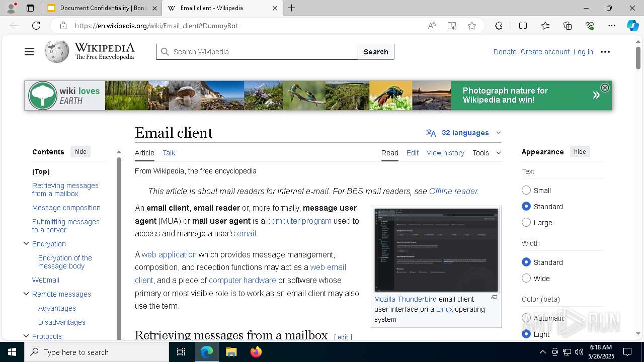Click the browser address bar URL

(x=156, y=26)
